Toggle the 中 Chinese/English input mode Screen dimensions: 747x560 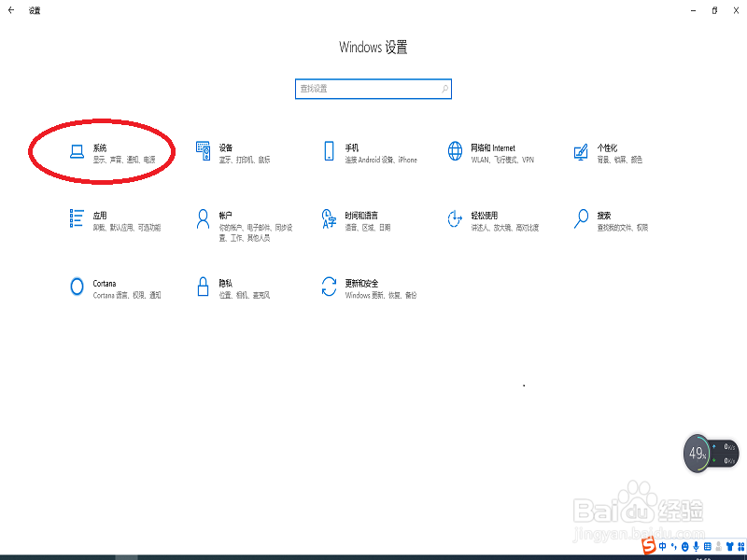click(x=662, y=546)
